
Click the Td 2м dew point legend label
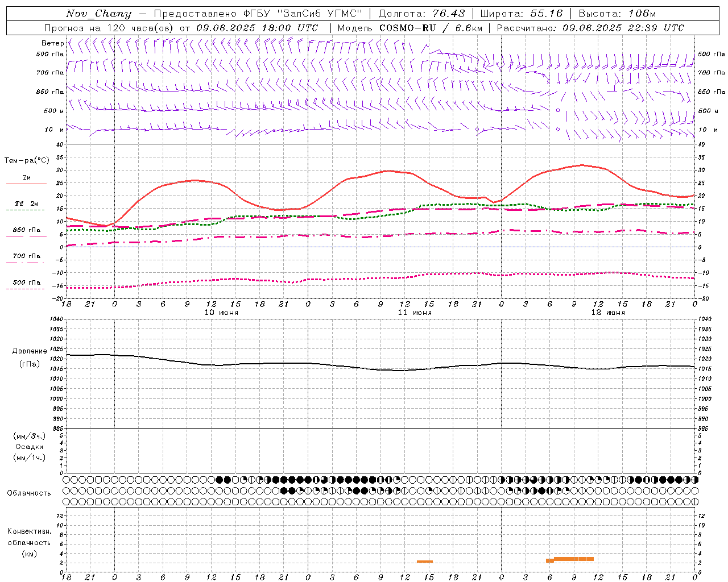coord(26,203)
